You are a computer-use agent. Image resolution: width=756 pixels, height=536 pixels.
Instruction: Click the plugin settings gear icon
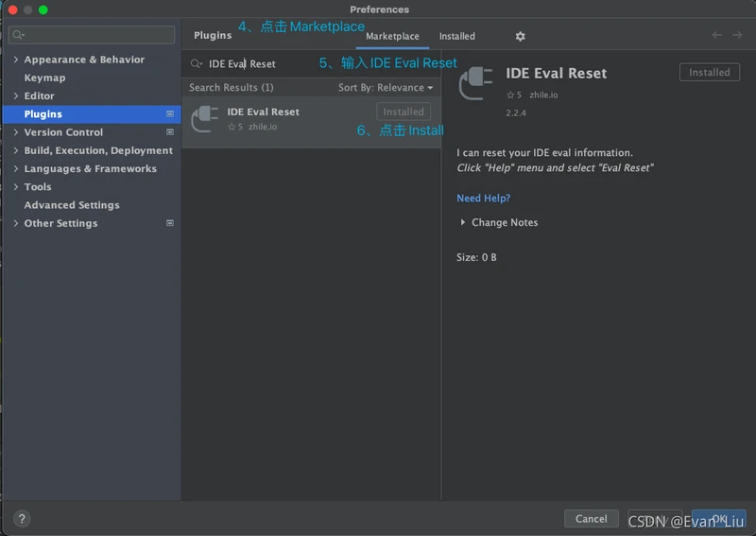pos(520,36)
